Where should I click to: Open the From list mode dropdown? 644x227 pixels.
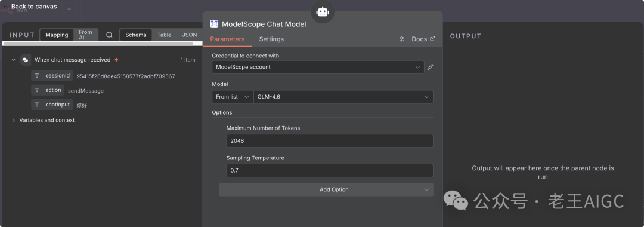233,97
